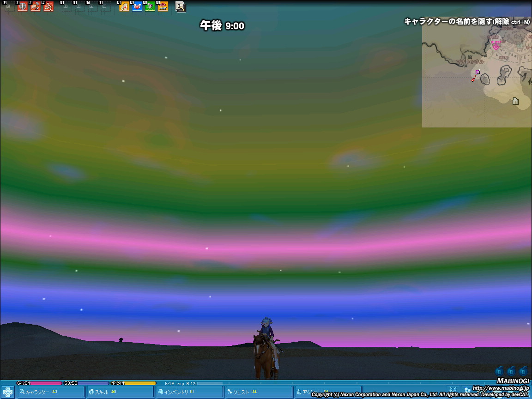Click the red player position dot on minimap
This screenshot has height=399, width=532.
(x=472, y=80)
